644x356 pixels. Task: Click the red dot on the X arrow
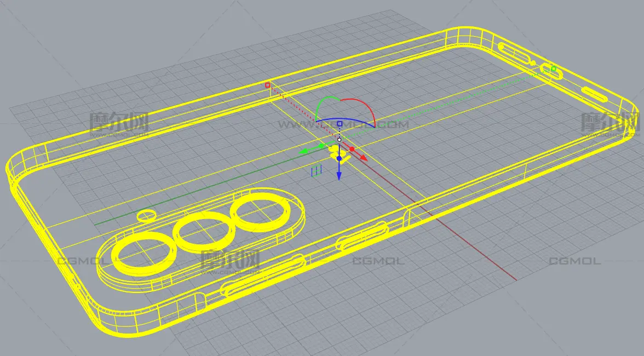click(352, 148)
